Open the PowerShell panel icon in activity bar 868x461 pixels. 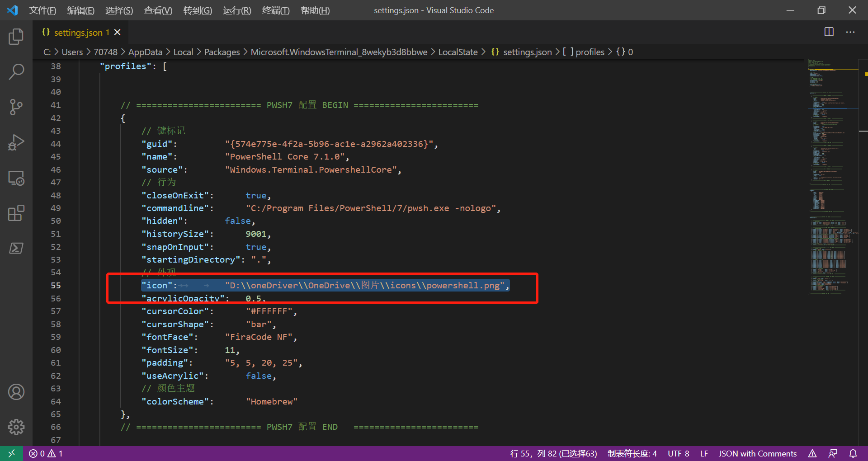tap(16, 248)
